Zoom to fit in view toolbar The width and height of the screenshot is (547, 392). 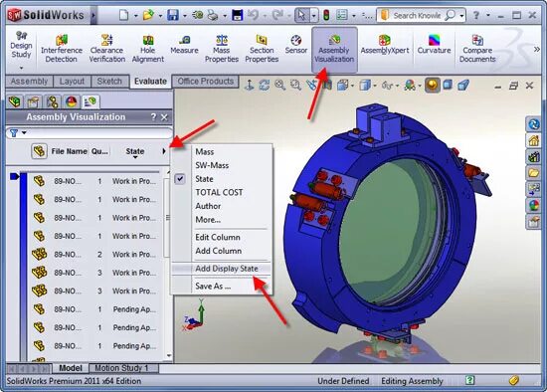[x=279, y=85]
